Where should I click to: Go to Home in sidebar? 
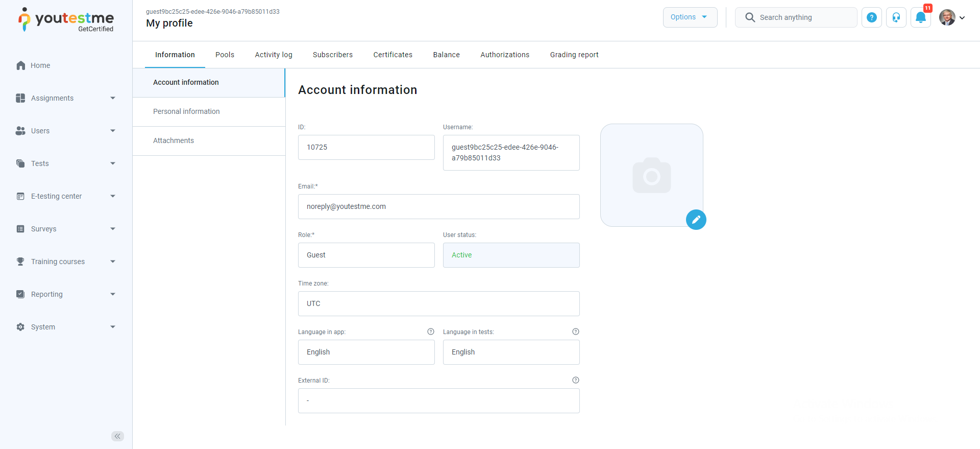[40, 65]
